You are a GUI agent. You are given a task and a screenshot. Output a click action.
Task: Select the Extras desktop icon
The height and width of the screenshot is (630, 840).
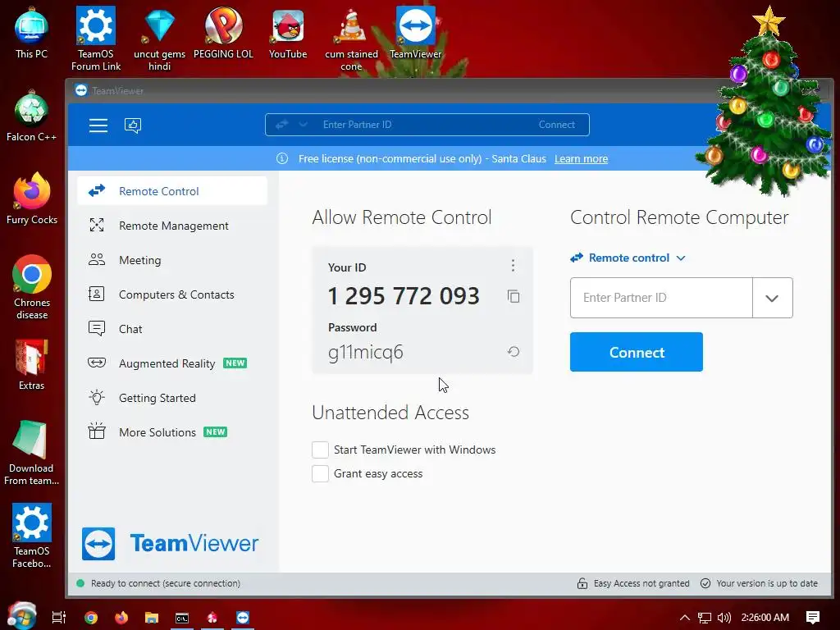tap(32, 365)
